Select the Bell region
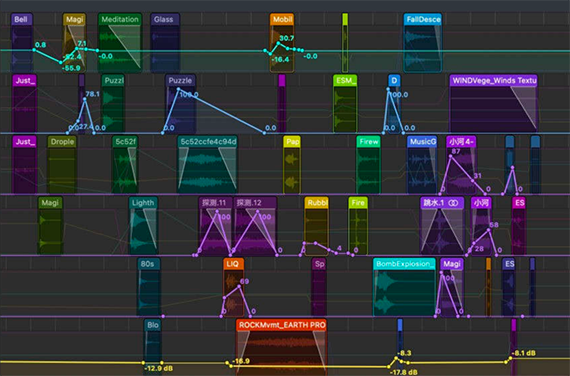Viewport: 570px width, 376px height. pyautogui.click(x=22, y=43)
